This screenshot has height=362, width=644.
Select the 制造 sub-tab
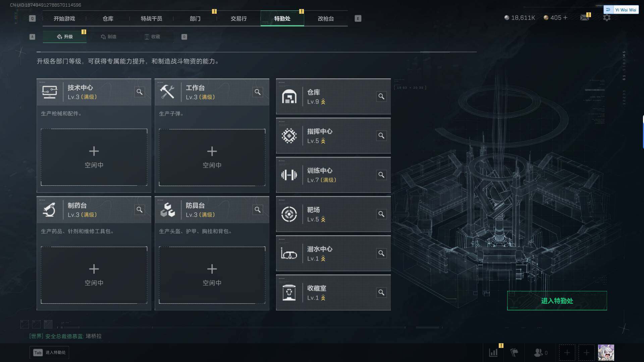point(108,37)
